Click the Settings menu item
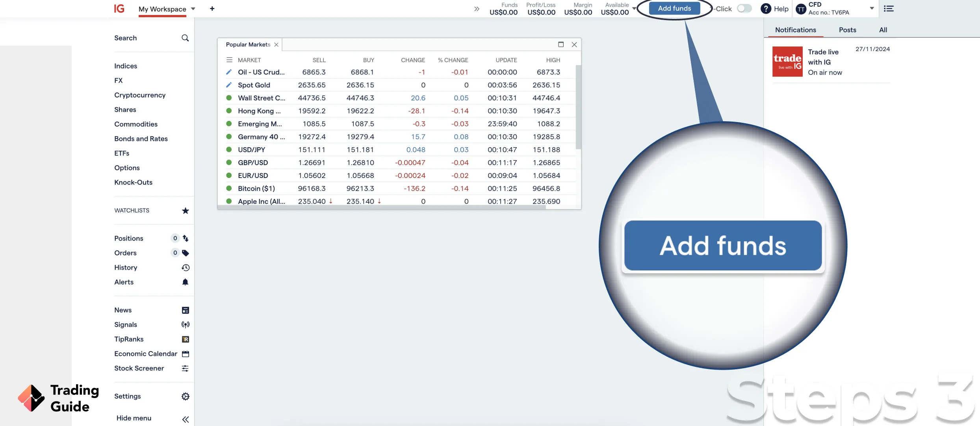 [128, 396]
